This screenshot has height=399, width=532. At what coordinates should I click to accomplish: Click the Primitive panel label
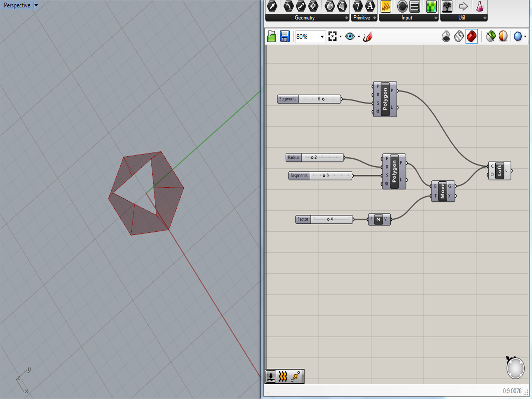tap(361, 18)
